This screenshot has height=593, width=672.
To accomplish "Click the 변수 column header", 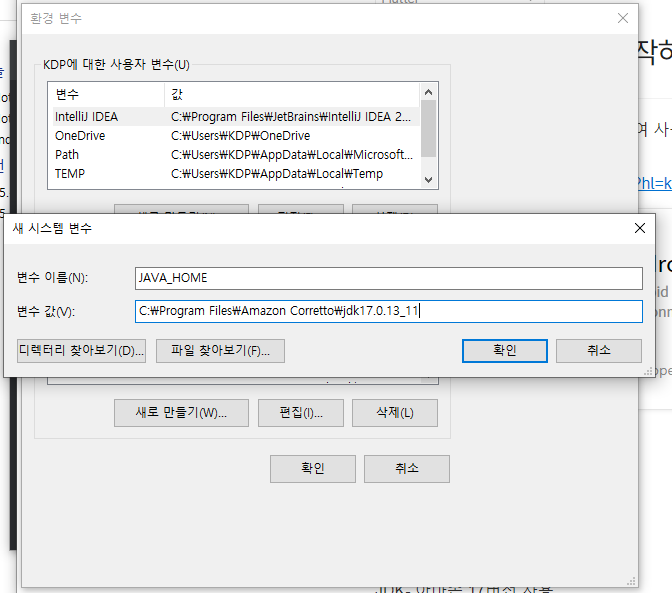I will coord(108,94).
